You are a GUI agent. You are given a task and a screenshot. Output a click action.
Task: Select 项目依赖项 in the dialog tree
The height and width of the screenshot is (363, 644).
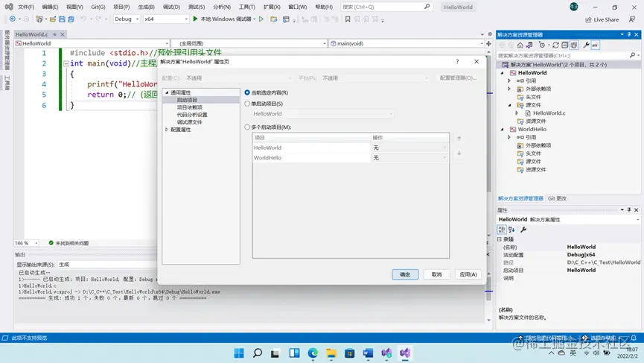[189, 107]
